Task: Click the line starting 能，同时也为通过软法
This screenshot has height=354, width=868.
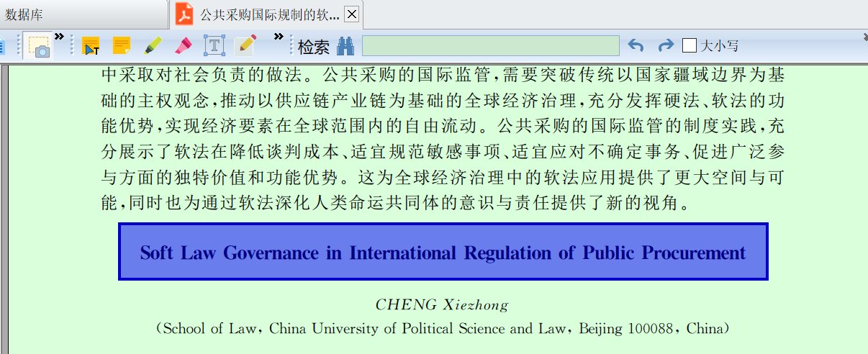Action: 396,203
